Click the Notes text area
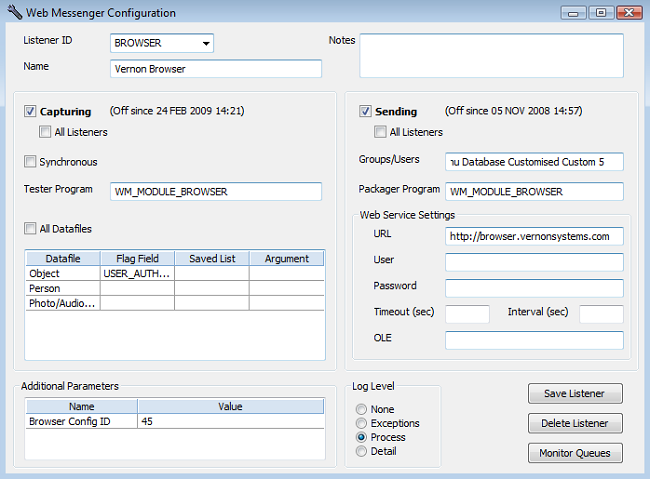Image resolution: width=650 pixels, height=479 pixels. coord(491,56)
